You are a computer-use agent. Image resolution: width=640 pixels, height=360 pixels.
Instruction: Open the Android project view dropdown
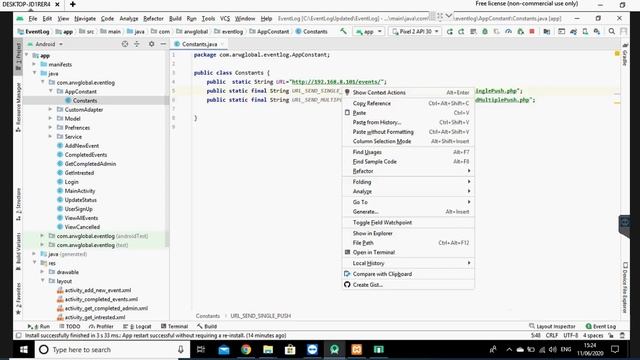[45, 44]
